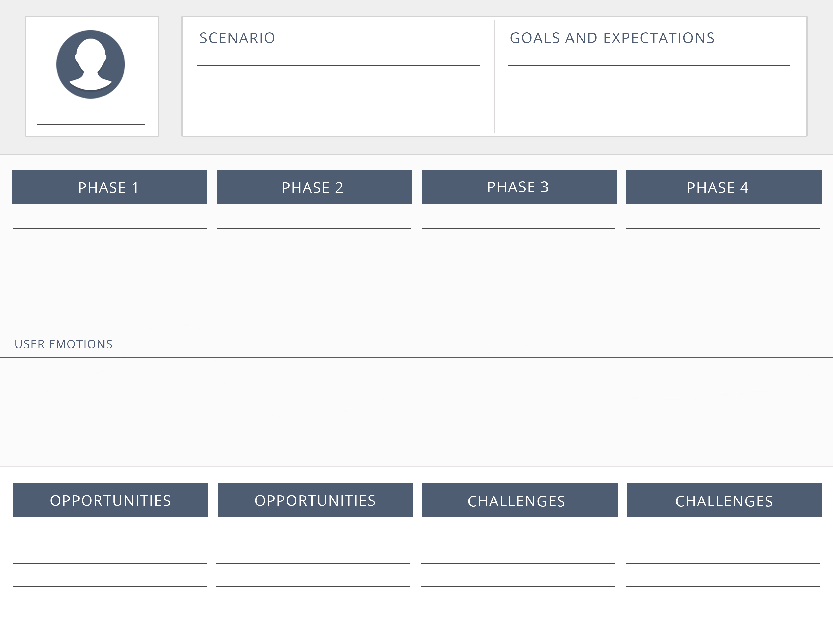Click the first OPPORTUNITIES header block
The image size is (833, 644).
[x=110, y=500]
